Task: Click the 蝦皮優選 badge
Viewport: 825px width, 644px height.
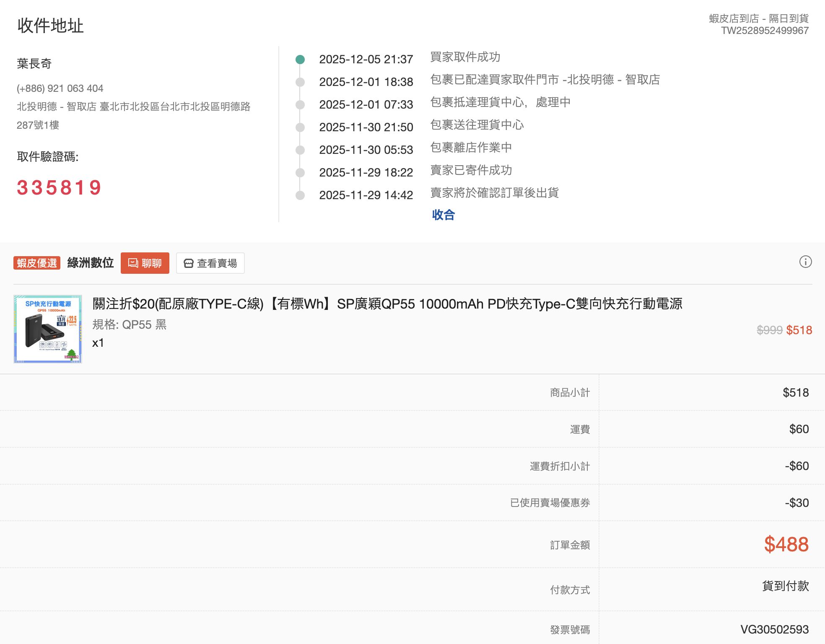Action: pos(37,263)
